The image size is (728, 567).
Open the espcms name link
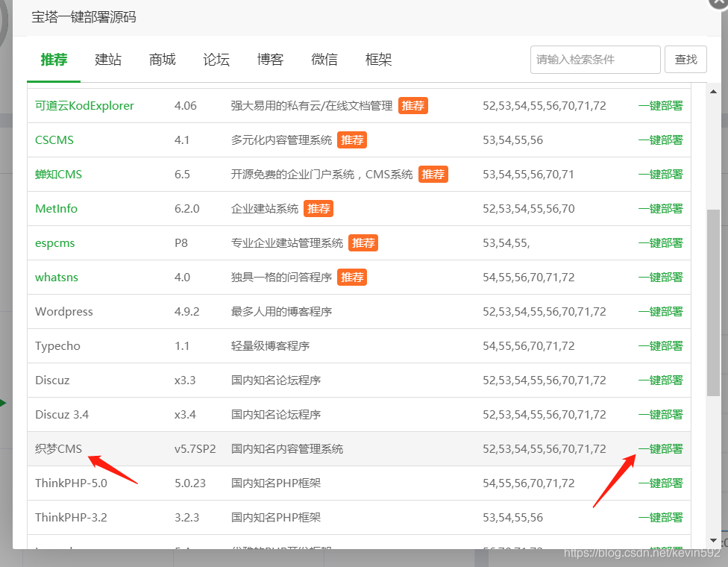[54, 243]
